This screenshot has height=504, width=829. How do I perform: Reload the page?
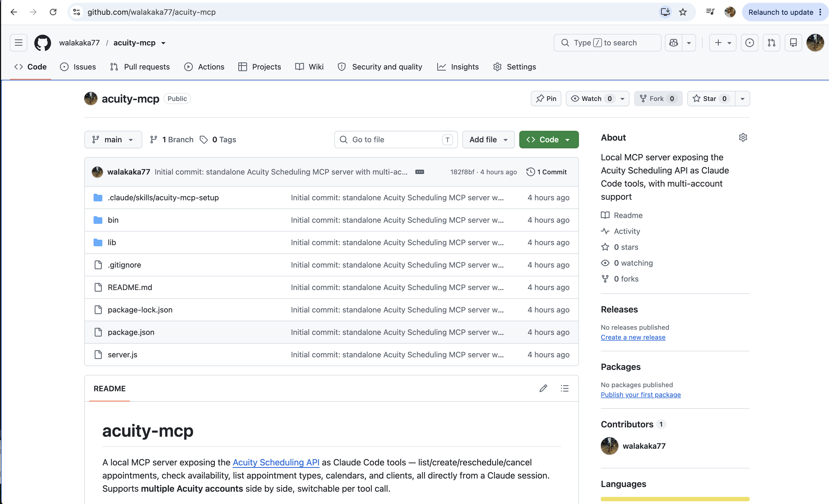coord(53,12)
